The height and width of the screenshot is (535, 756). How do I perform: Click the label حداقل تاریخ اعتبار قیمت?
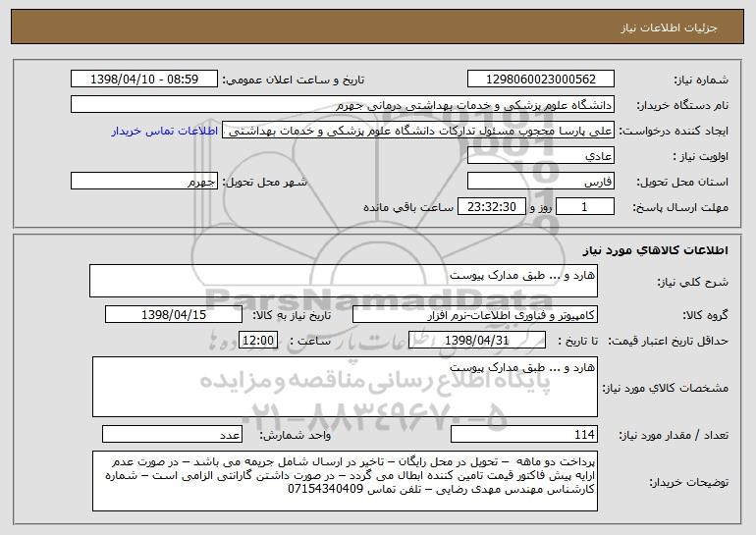click(669, 342)
